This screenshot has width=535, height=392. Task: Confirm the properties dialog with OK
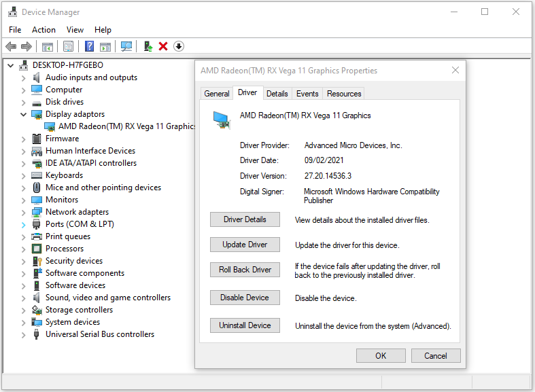point(381,355)
